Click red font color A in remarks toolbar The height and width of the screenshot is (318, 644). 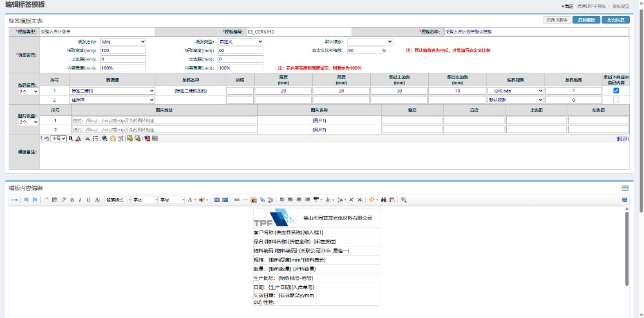[x=78, y=138]
